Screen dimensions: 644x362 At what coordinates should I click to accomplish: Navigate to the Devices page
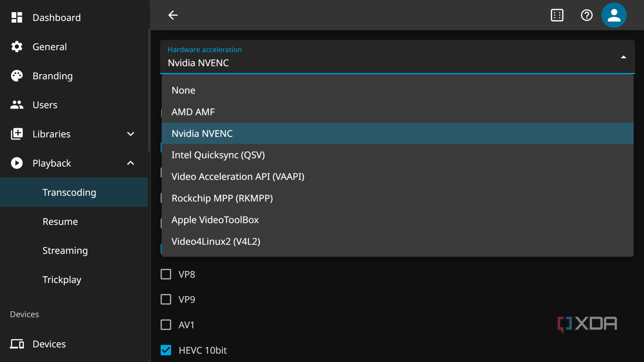[74, 344]
